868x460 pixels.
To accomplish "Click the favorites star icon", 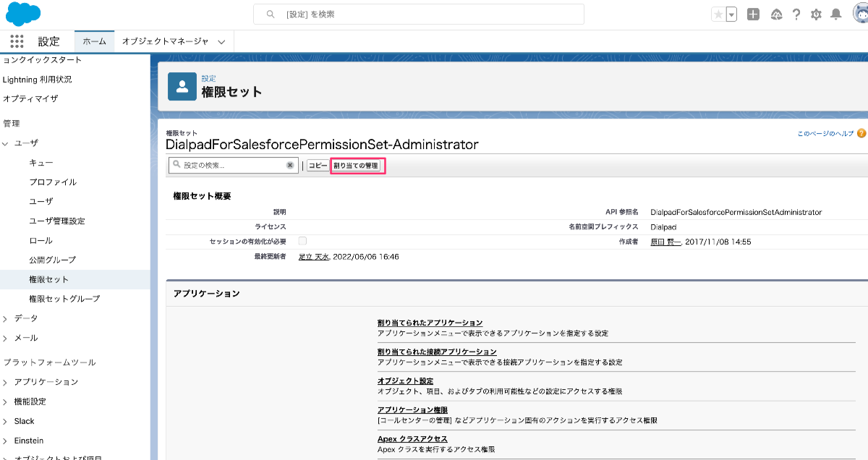I will coord(718,14).
